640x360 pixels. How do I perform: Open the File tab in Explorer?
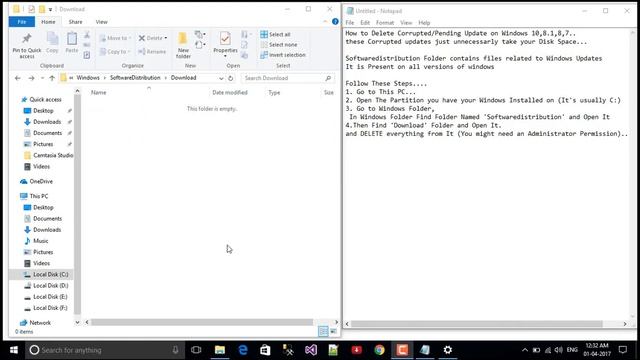coord(22,22)
